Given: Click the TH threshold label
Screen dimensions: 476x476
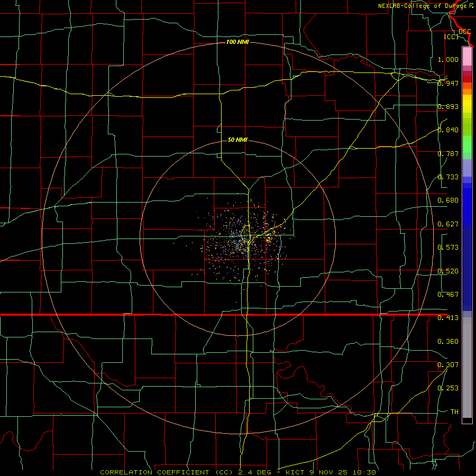Looking at the screenshot, I should pos(454,412).
